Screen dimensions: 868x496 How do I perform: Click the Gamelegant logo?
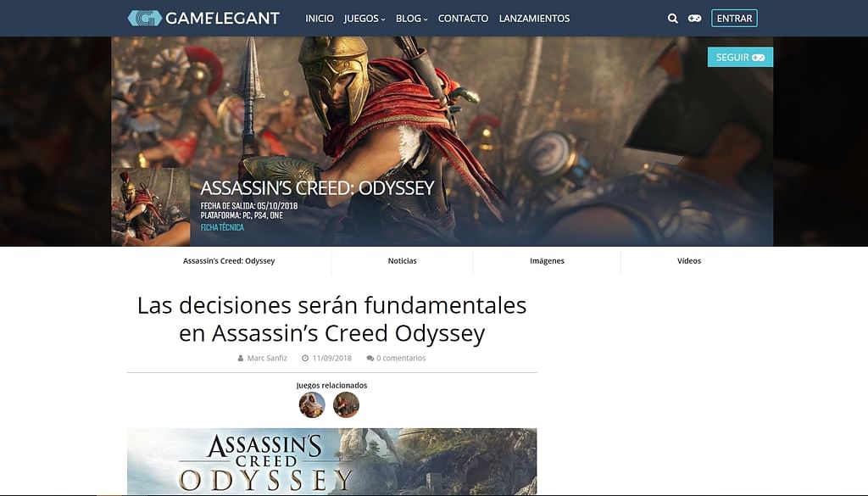[203, 19]
